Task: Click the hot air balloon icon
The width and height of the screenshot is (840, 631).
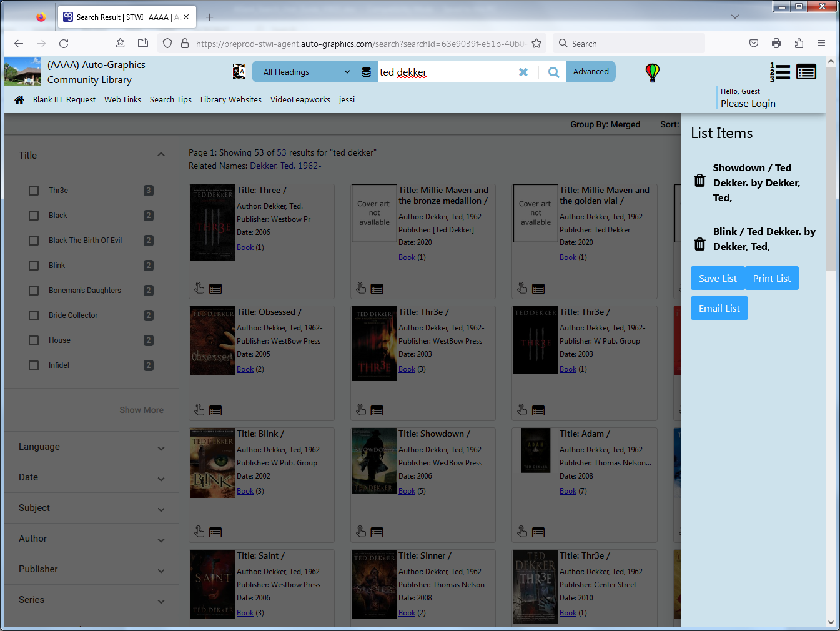Action: click(x=653, y=72)
